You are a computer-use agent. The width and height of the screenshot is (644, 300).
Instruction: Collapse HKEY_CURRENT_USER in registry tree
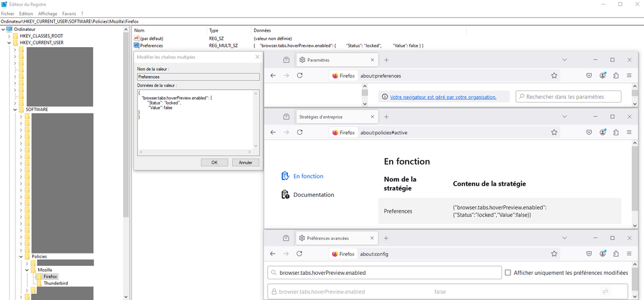click(9, 43)
